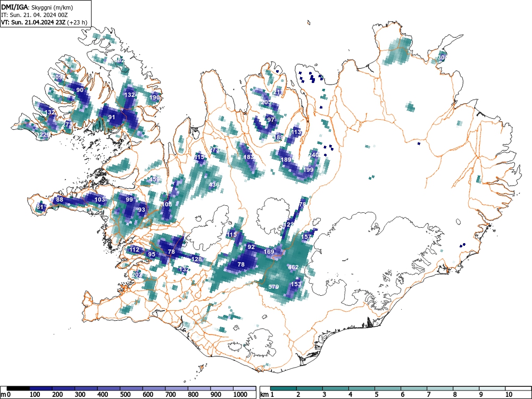Click the visibility value '579' on the map
The image size is (532, 399).
[x=273, y=287]
